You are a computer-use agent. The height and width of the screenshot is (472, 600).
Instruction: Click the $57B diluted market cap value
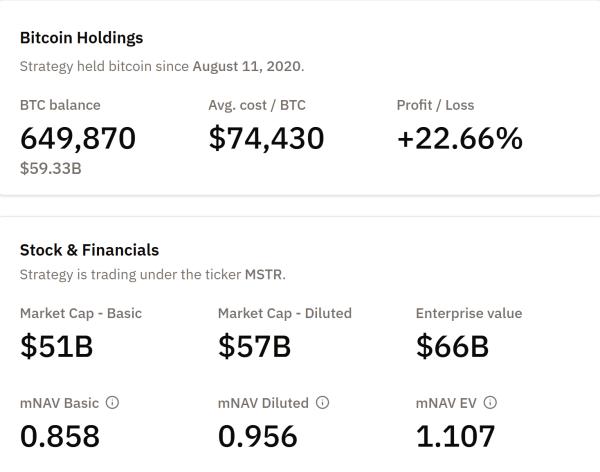pyautogui.click(x=254, y=346)
